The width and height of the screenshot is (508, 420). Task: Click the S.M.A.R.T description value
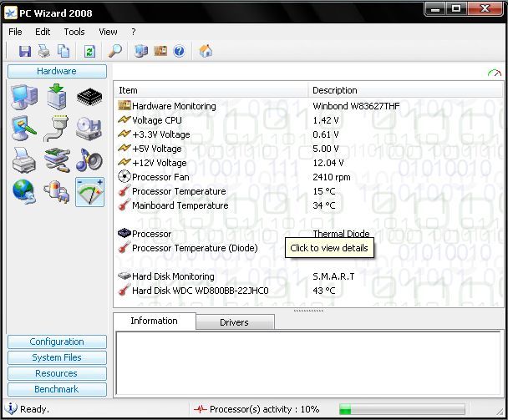click(333, 276)
